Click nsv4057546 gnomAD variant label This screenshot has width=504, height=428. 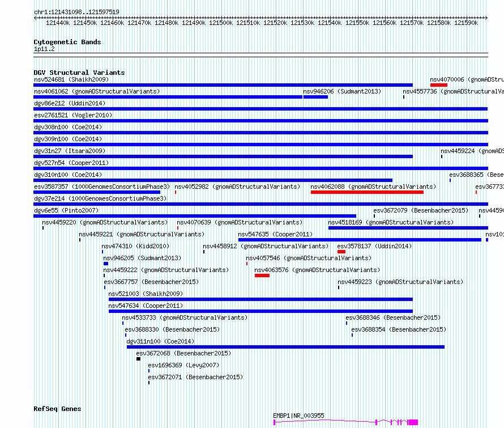click(309, 258)
